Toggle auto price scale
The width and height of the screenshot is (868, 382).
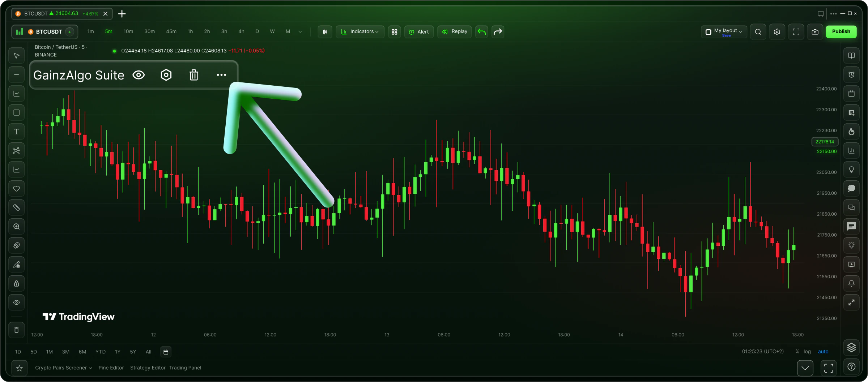[x=823, y=352]
